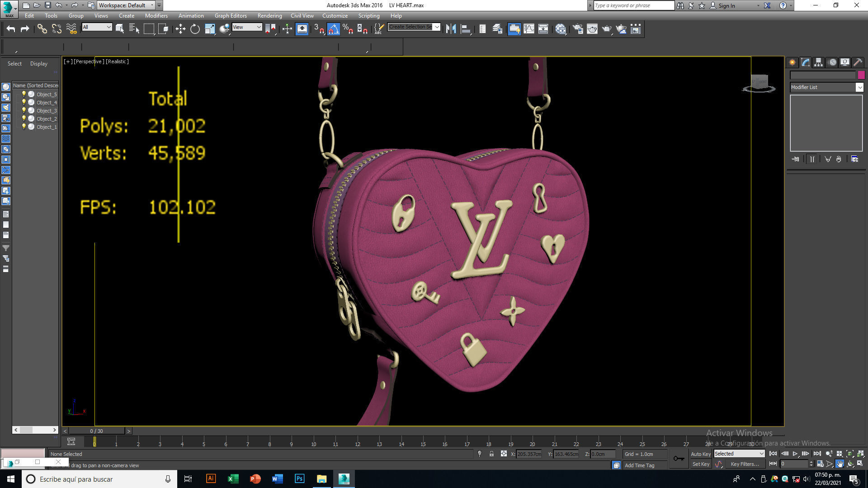Open the Modifiers menu

click(156, 15)
